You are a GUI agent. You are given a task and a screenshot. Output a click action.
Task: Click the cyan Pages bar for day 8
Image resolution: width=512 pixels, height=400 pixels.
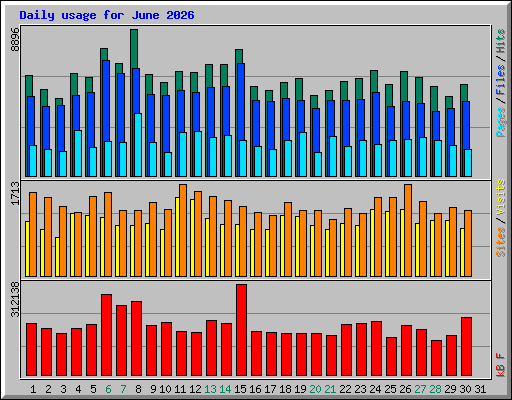pos(138,145)
